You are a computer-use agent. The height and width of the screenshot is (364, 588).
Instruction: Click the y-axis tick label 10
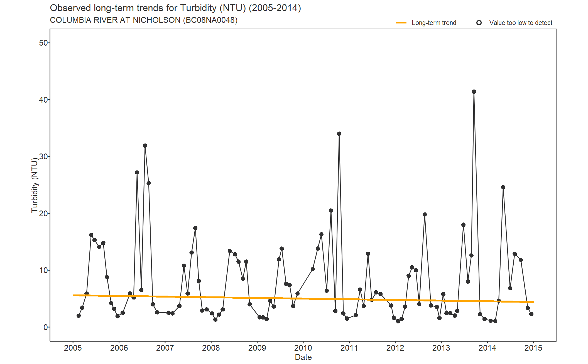click(43, 270)
